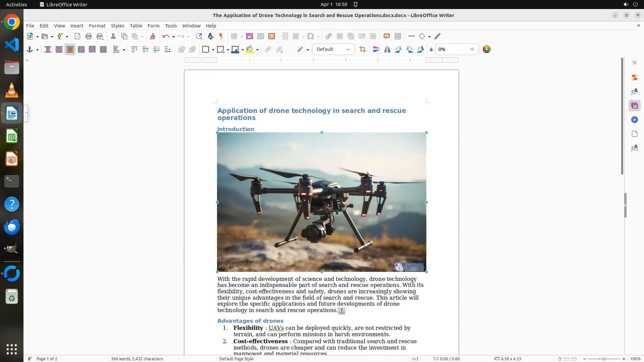The image size is (644, 362).
Task: Expand the undo history dropdown arrow
Action: (x=173, y=37)
